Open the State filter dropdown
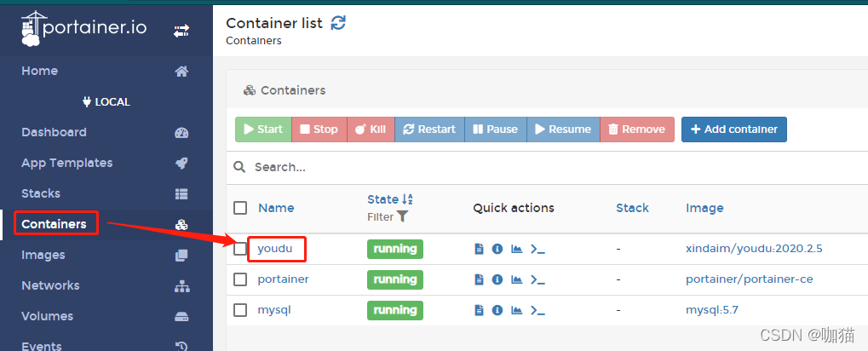 click(x=388, y=217)
